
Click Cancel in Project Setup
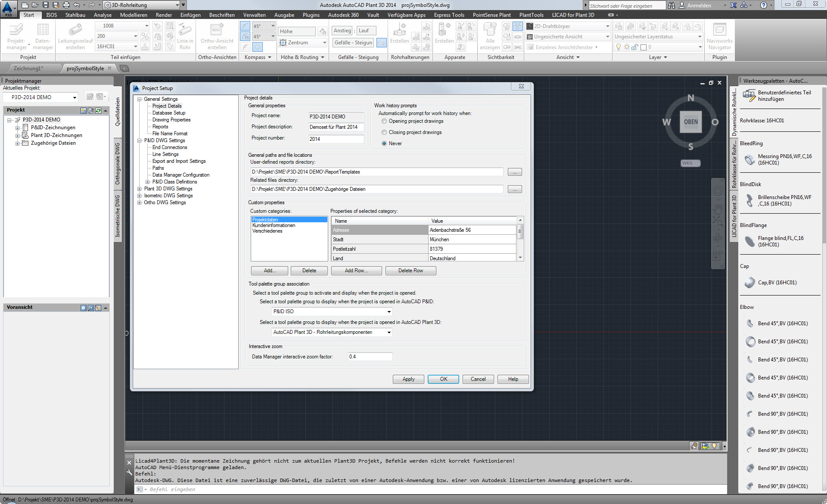click(478, 380)
